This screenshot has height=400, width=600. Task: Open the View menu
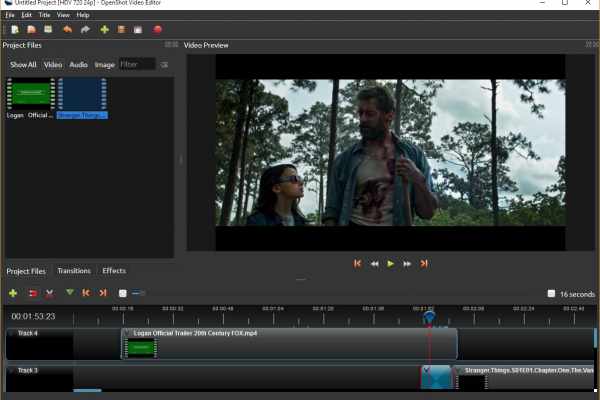tap(63, 15)
